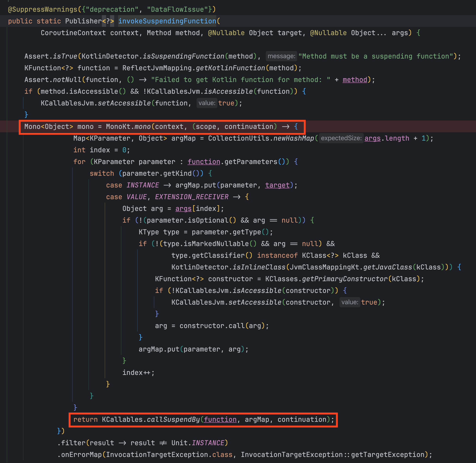Click the getPrimaryConstructor method call
The height and width of the screenshot is (463, 476).
345,279
